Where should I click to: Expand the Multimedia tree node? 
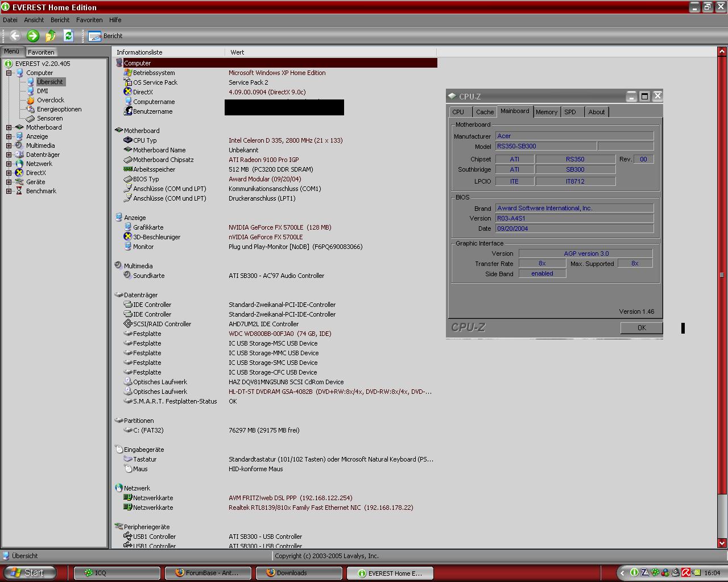click(x=9, y=145)
